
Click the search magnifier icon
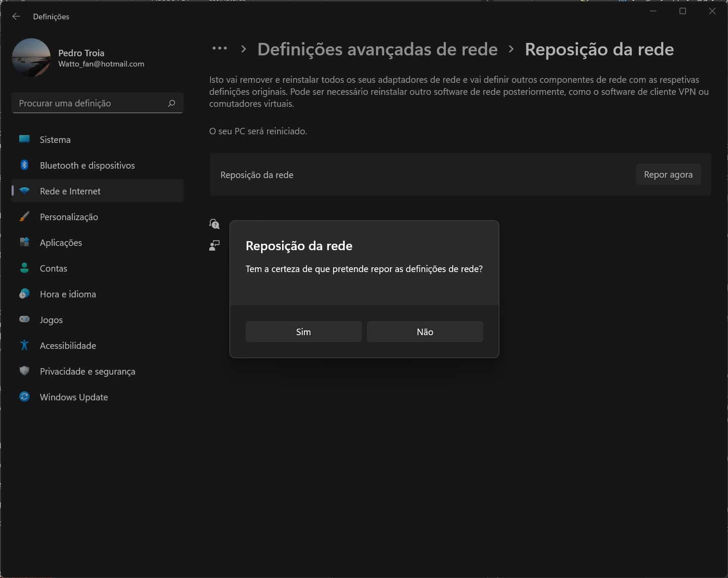tap(171, 103)
